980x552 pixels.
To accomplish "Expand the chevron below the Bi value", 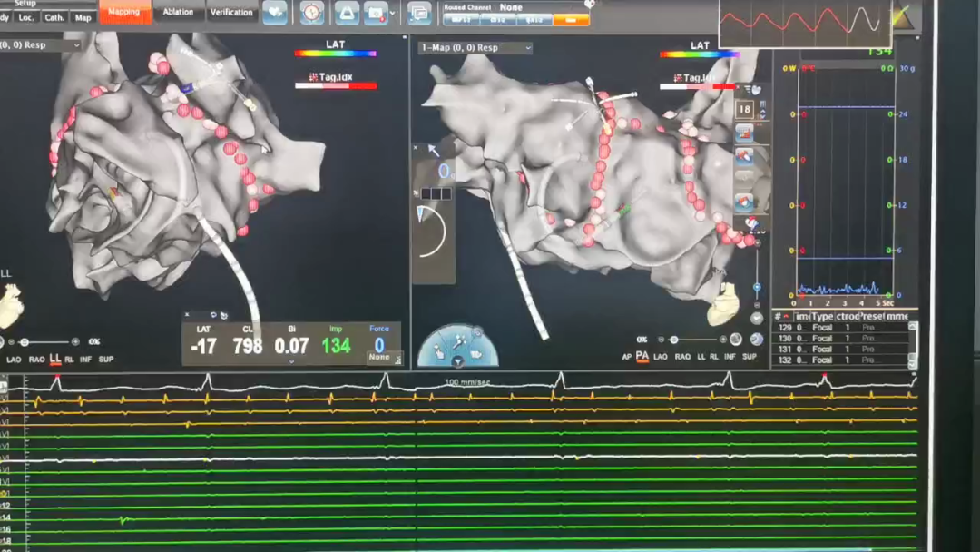I will [x=291, y=361].
